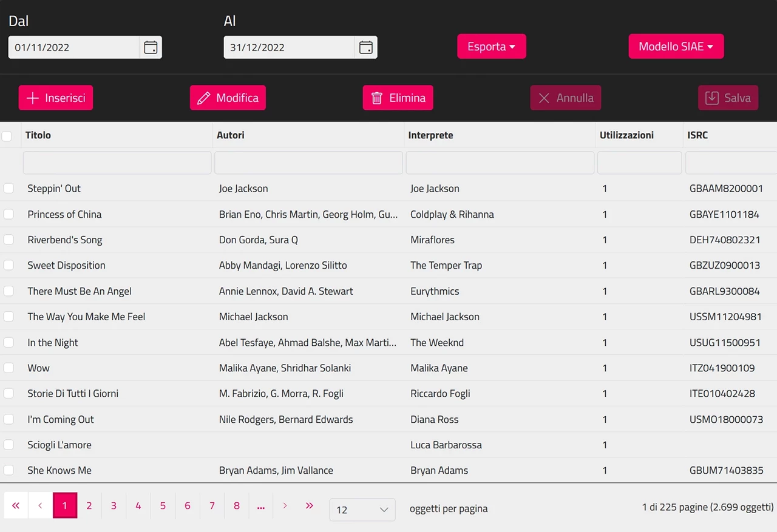Sort by the Autori column header

(x=231, y=135)
